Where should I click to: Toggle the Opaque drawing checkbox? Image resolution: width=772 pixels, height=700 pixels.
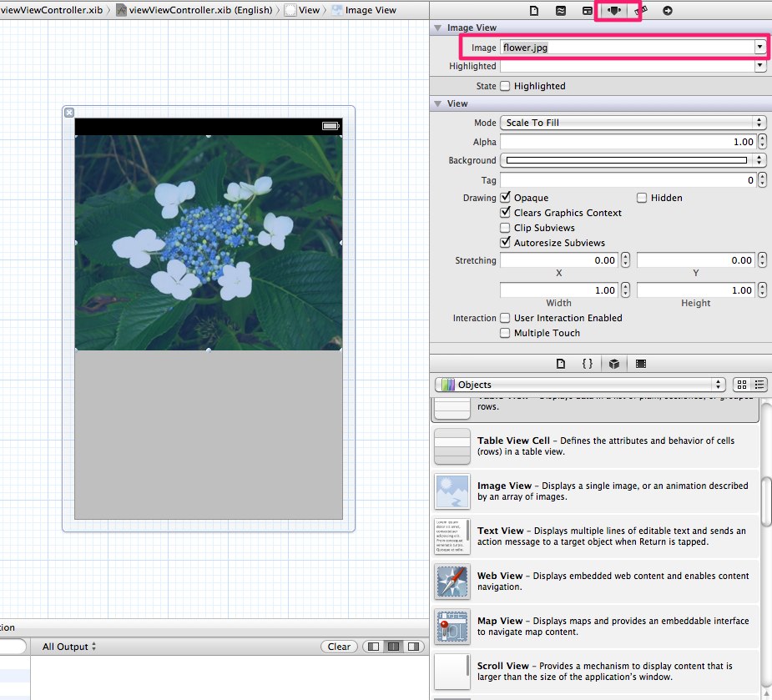tap(505, 198)
